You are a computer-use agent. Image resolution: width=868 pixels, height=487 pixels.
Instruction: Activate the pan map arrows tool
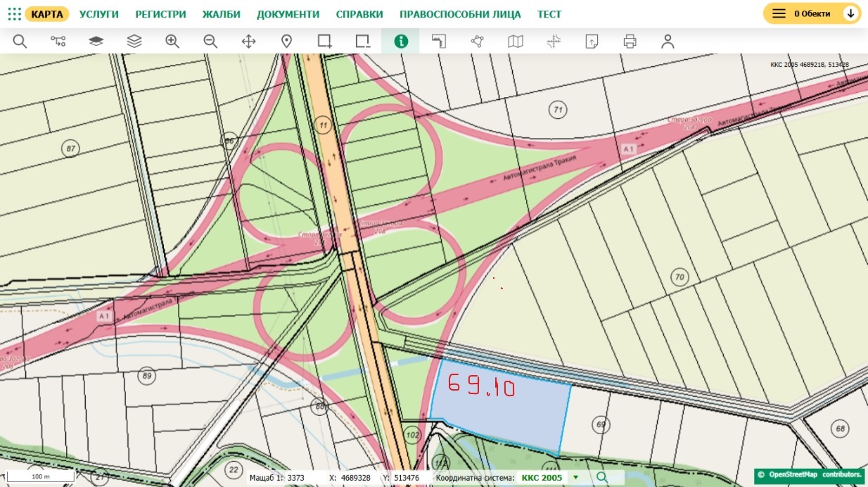pos(248,42)
